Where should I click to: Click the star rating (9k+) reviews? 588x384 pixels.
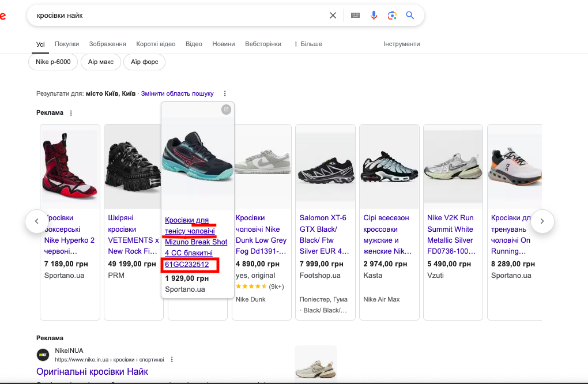pos(260,287)
